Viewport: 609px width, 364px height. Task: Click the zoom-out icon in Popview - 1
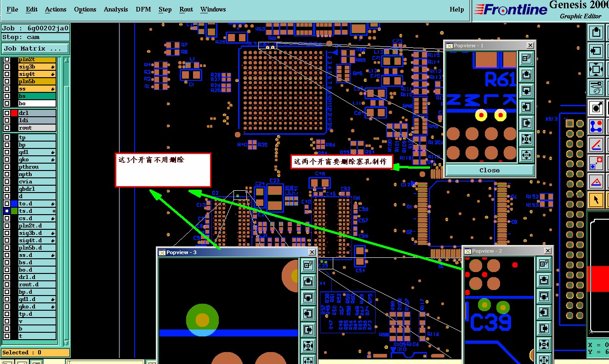[526, 155]
